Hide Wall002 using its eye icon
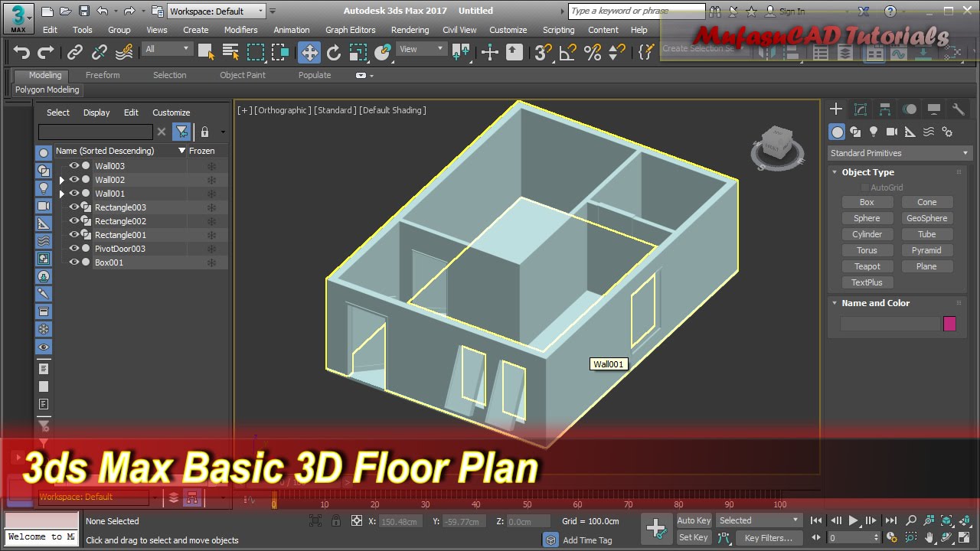 tap(74, 180)
